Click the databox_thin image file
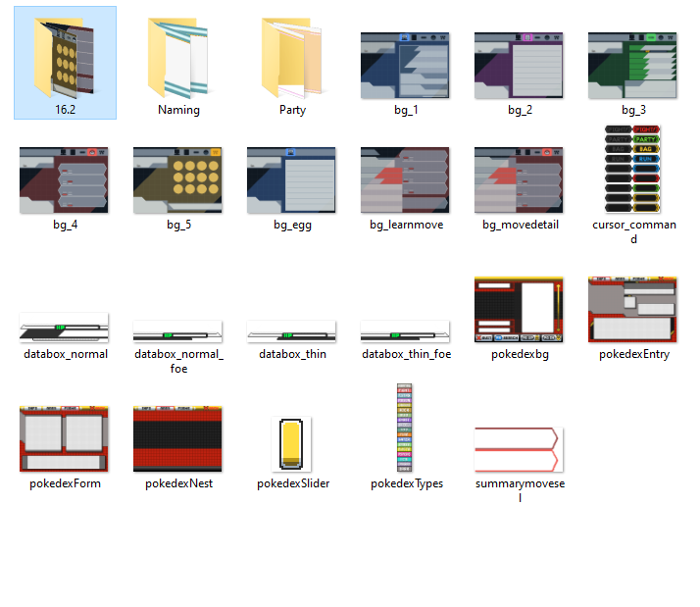Image resolution: width=700 pixels, height=607 pixels. pyautogui.click(x=292, y=330)
